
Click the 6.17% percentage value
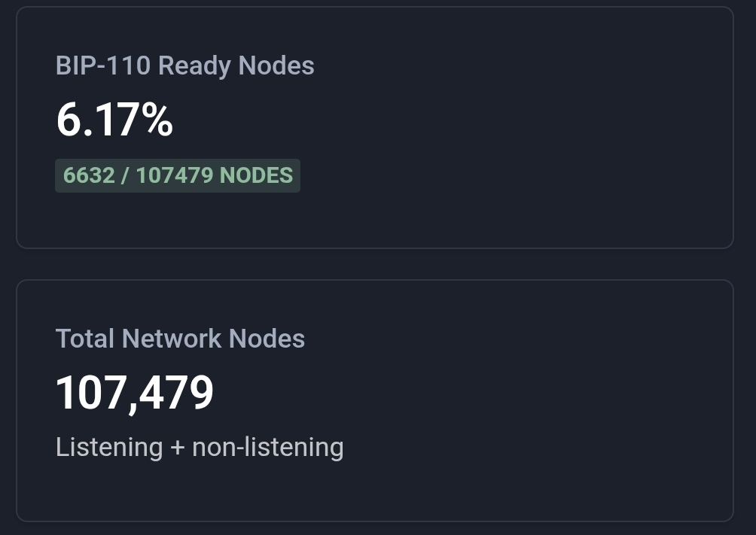114,120
